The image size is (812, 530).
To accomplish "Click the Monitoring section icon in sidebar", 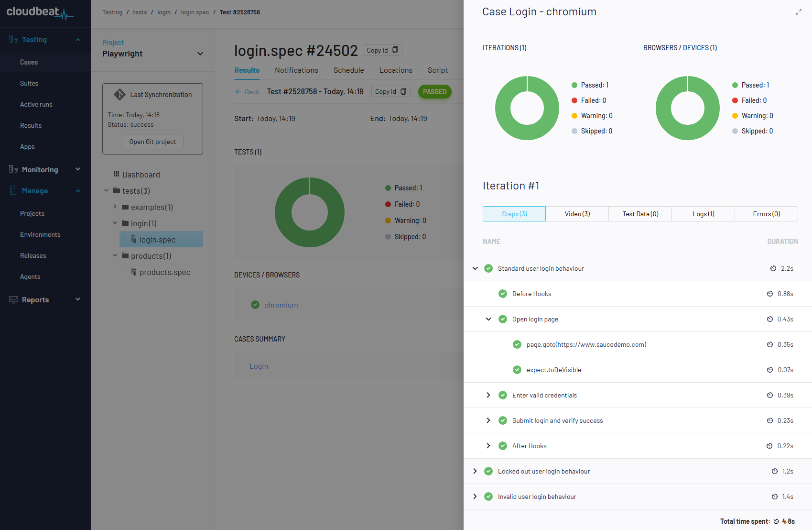I will point(13,169).
